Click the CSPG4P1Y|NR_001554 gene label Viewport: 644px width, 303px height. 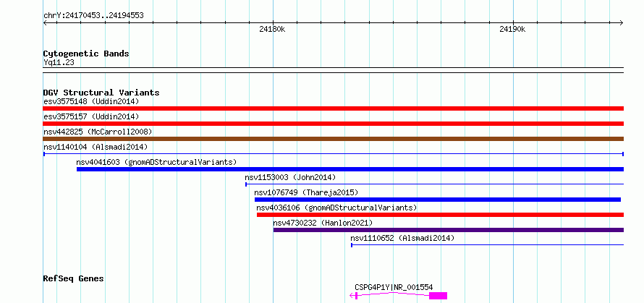pos(394,287)
